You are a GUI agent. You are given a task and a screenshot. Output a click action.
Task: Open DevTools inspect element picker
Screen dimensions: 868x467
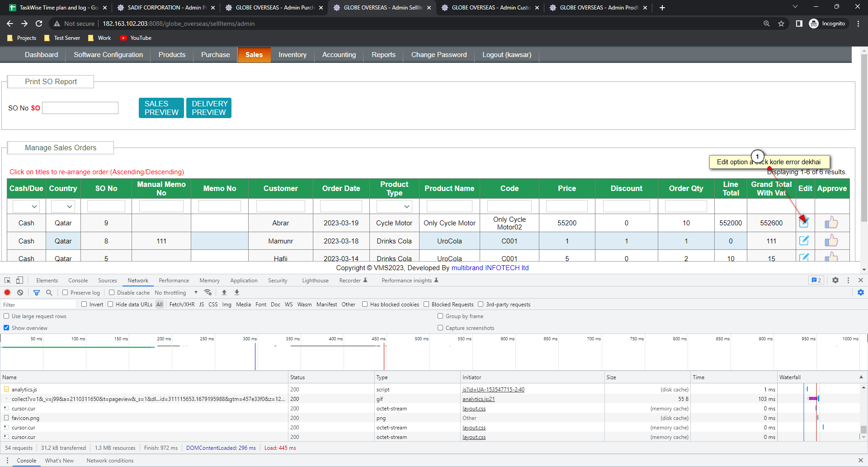coord(7,280)
